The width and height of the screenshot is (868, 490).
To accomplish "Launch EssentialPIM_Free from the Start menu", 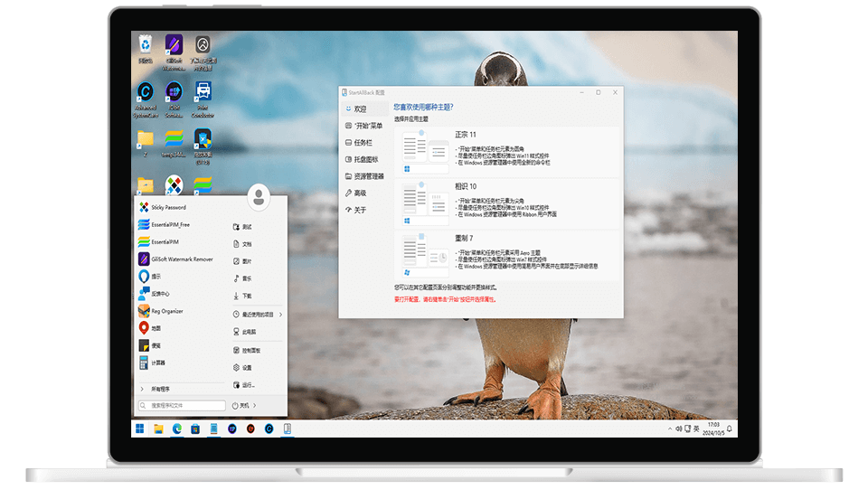I will pos(170,225).
